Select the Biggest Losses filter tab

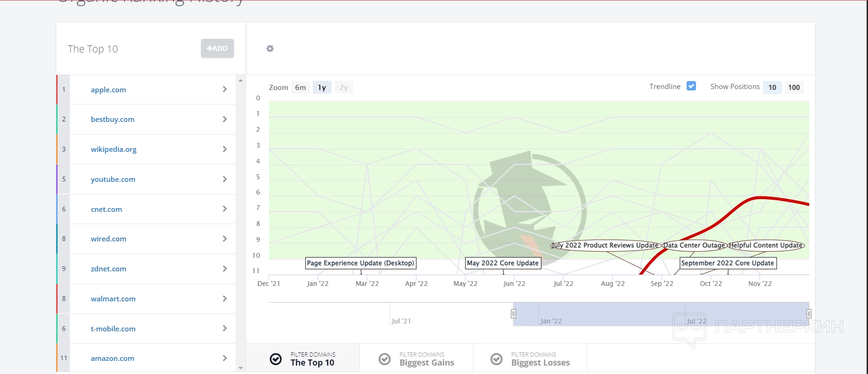pos(530,359)
